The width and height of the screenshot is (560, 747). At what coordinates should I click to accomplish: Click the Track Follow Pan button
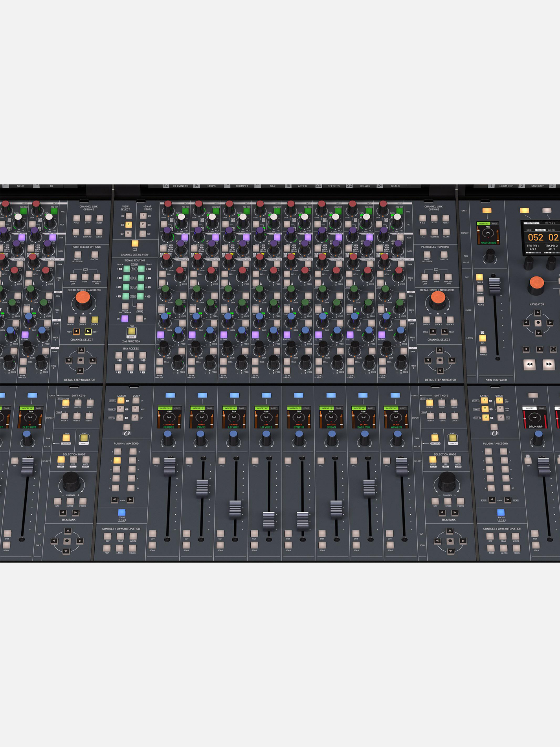[x=125, y=306]
